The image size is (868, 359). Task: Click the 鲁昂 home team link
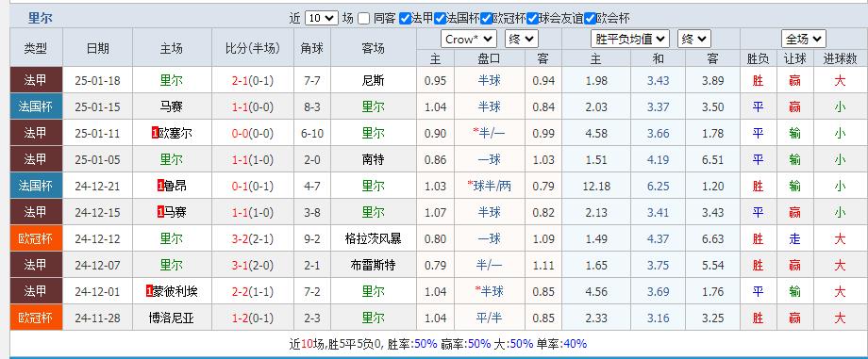click(x=175, y=186)
